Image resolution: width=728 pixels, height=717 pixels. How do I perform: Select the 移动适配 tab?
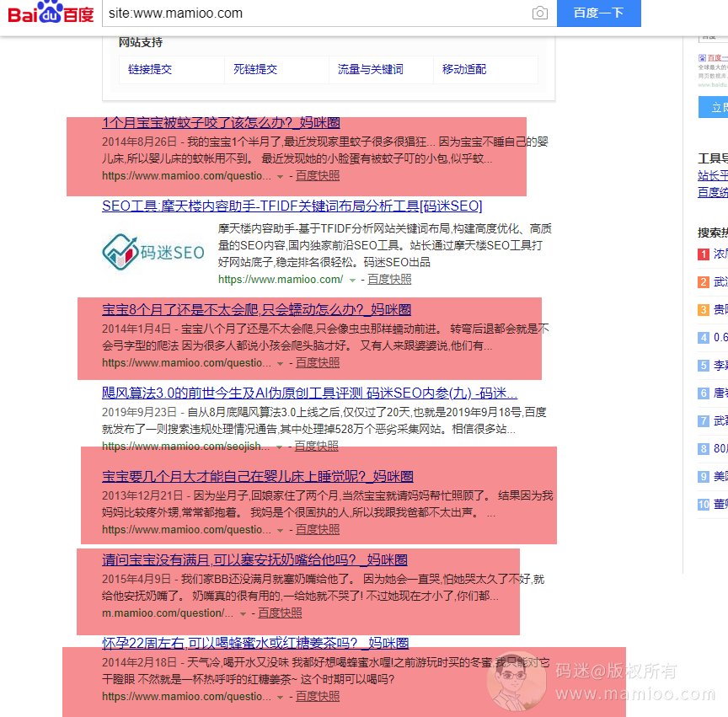tap(464, 69)
